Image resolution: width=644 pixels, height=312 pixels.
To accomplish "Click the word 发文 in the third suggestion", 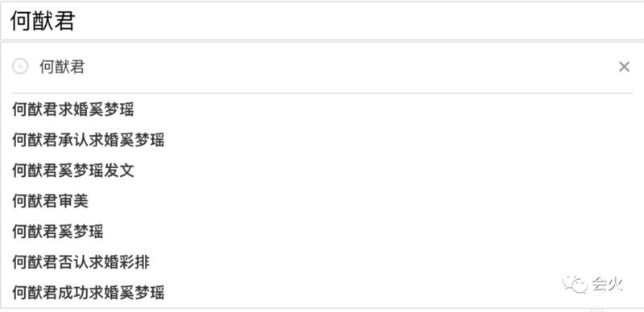I will [x=118, y=170].
